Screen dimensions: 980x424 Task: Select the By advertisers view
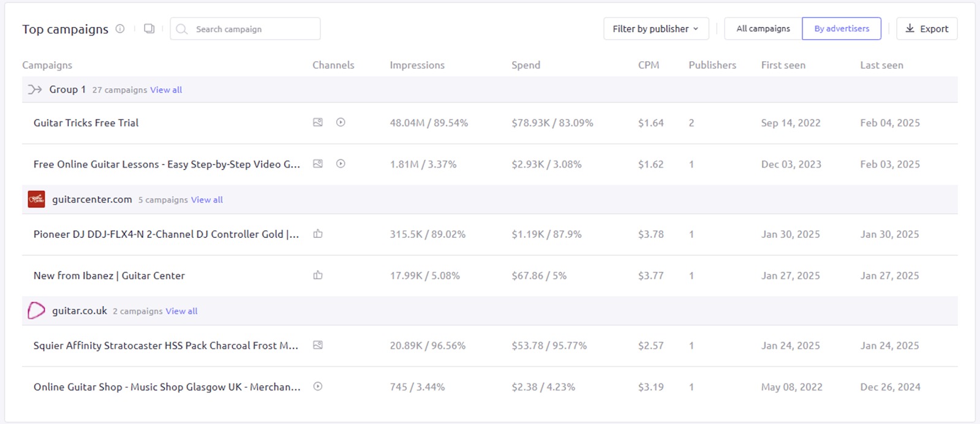[841, 29]
